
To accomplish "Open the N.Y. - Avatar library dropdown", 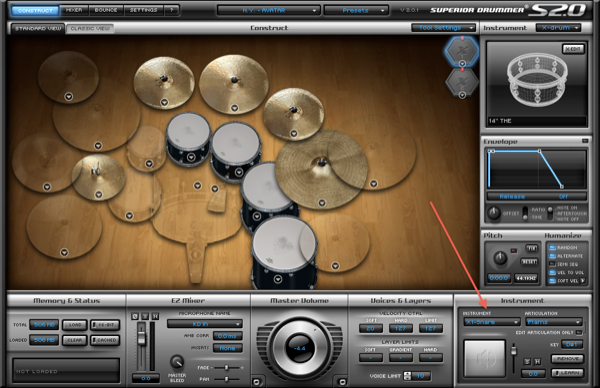I will click(x=268, y=10).
